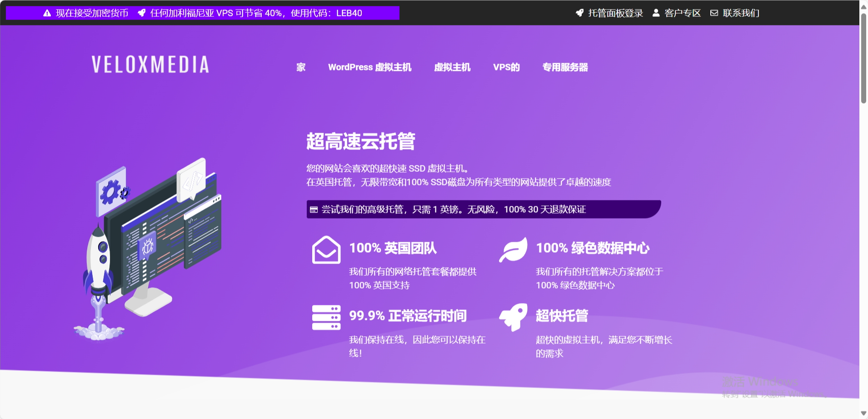This screenshot has height=419, width=868.
Task: Open the 虚拟主机 navigation entry
Action: coord(452,67)
